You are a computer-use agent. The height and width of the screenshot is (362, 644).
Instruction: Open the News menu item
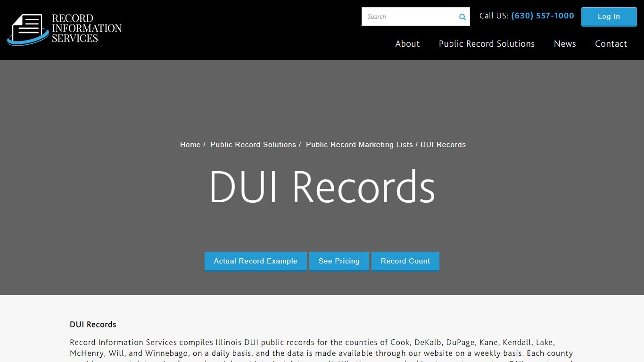[565, 44]
